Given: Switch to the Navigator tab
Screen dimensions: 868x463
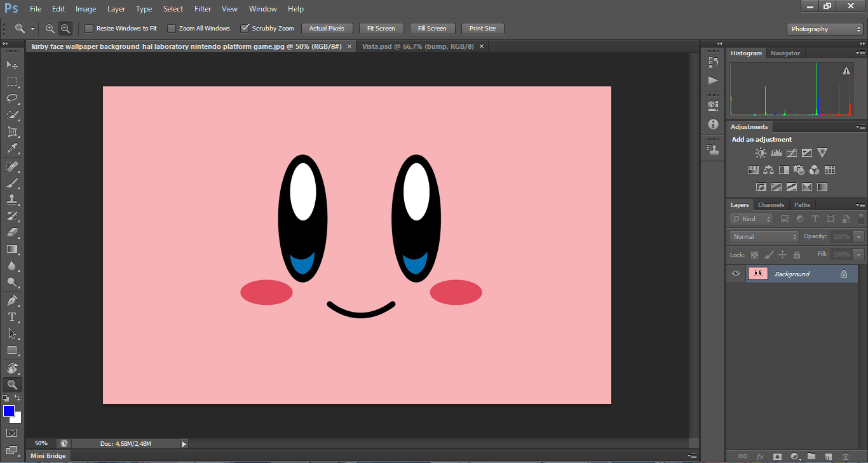Looking at the screenshot, I should pos(785,53).
